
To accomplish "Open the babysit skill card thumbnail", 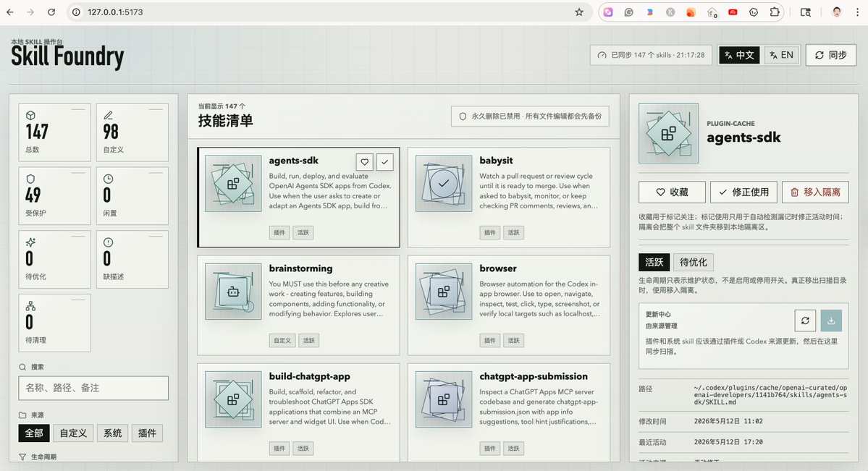I will (443, 183).
